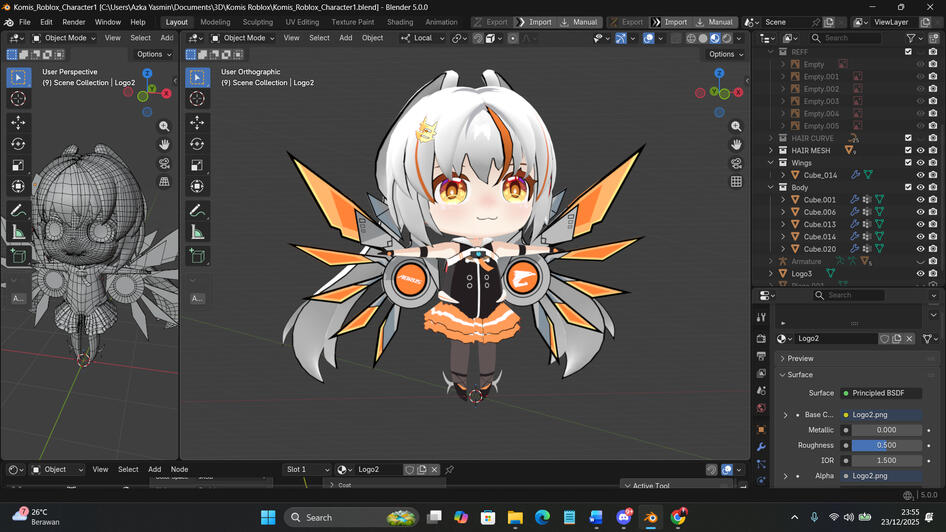Uncheck the Wings collection checkbox

point(908,163)
